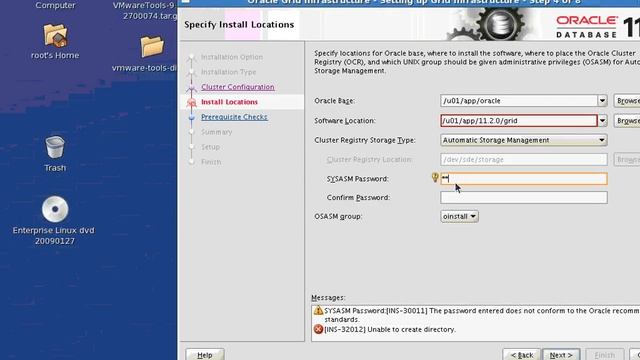Select the Install Locations step in the sidebar
640x360 pixels.
(x=229, y=102)
